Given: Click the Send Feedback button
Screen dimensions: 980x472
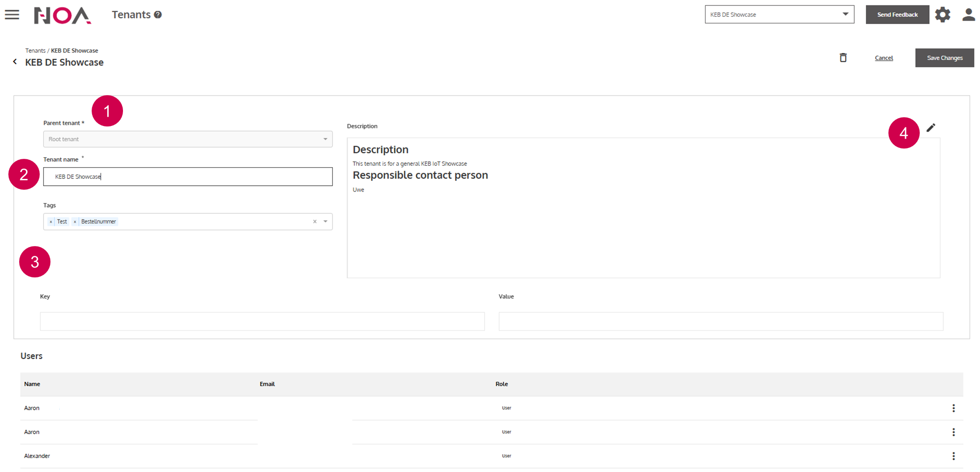Looking at the screenshot, I should click(897, 15).
